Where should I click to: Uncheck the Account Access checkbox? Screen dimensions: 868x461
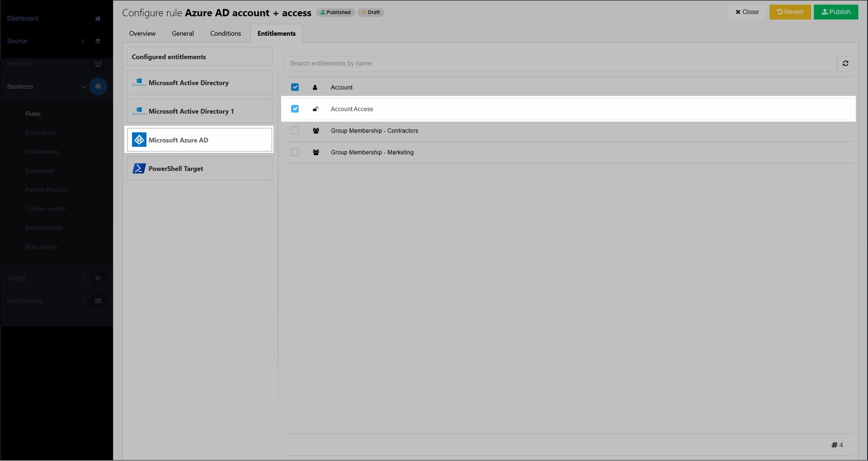coord(295,109)
